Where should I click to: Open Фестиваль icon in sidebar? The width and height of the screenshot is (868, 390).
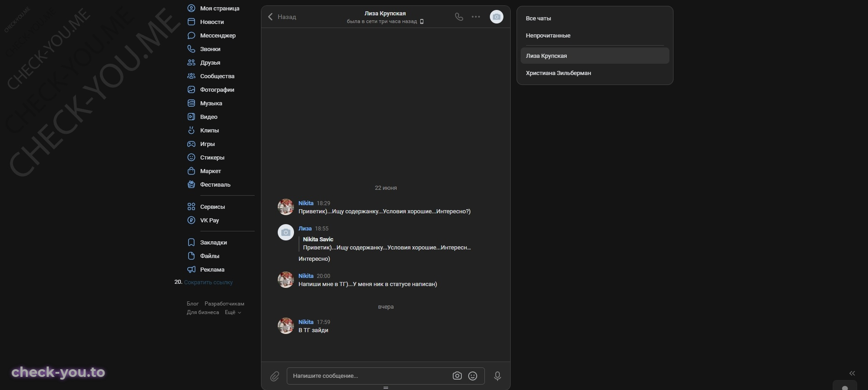[x=191, y=184]
